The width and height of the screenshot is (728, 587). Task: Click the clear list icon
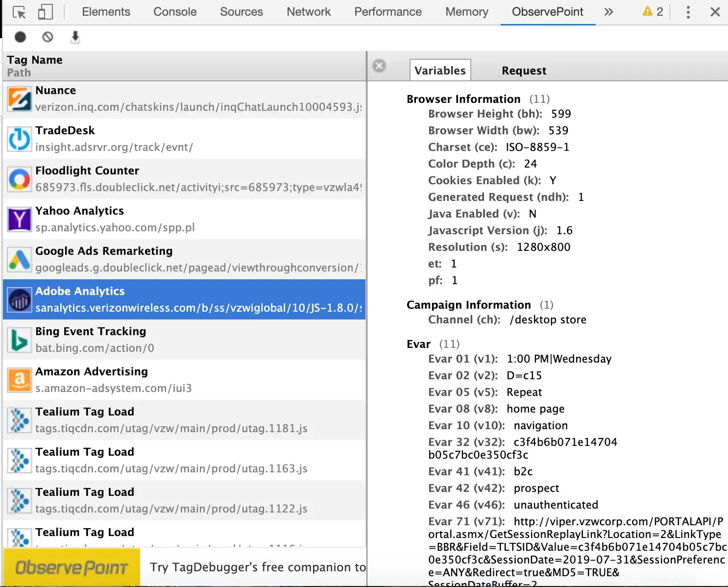click(48, 37)
